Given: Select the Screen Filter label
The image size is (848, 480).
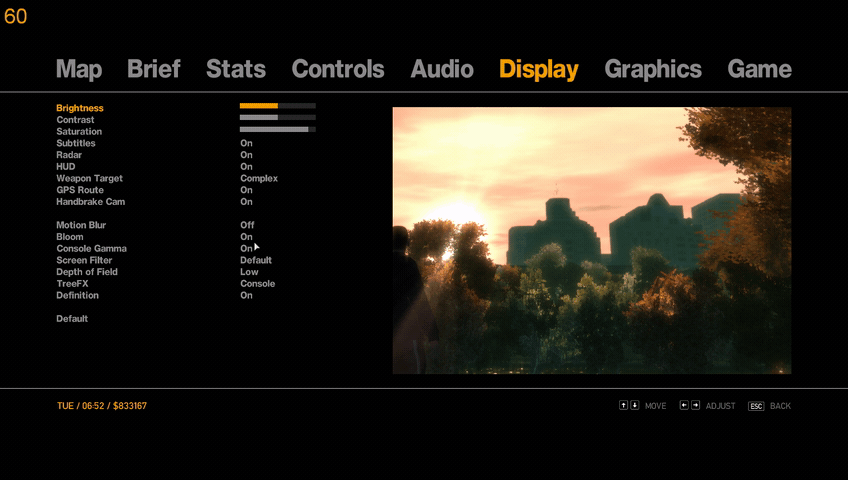Looking at the screenshot, I should [84, 261].
